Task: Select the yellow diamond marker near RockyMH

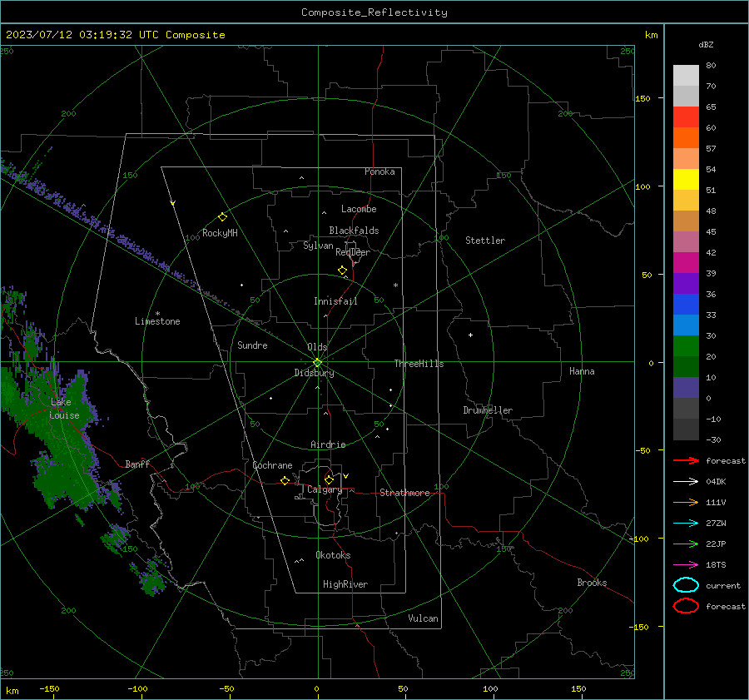Action: (222, 217)
